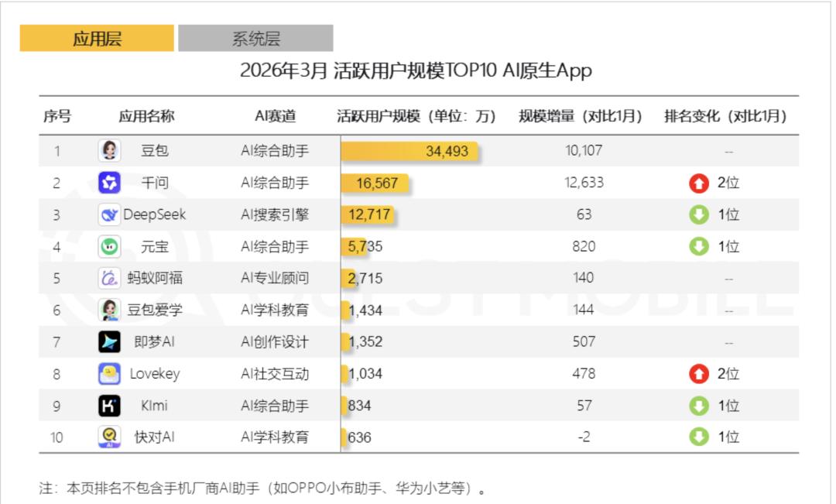Screen dimensions: 836x504
Task: Click the 应用名称 column header
Action: point(146,115)
